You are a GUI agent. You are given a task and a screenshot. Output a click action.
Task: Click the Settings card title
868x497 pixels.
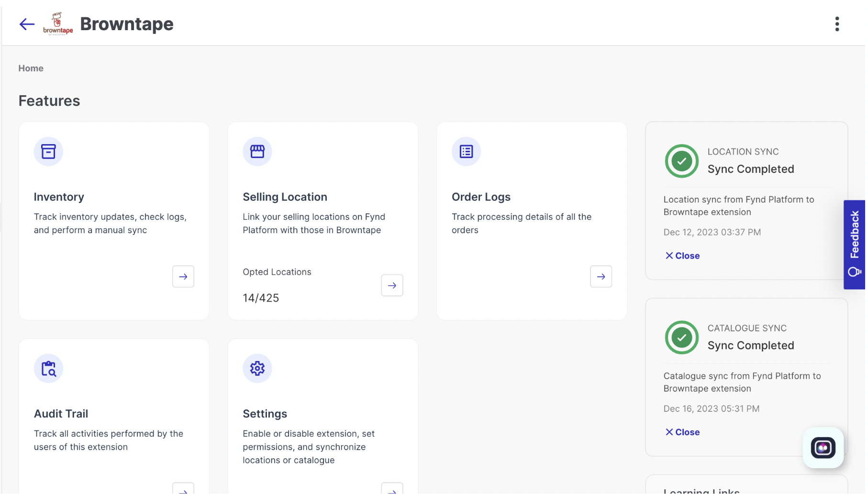click(x=266, y=415)
